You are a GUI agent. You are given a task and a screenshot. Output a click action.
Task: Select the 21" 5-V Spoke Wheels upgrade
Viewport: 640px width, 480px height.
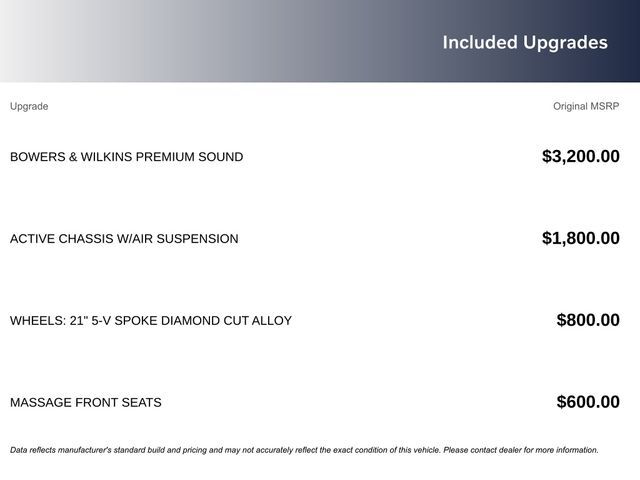click(x=151, y=321)
